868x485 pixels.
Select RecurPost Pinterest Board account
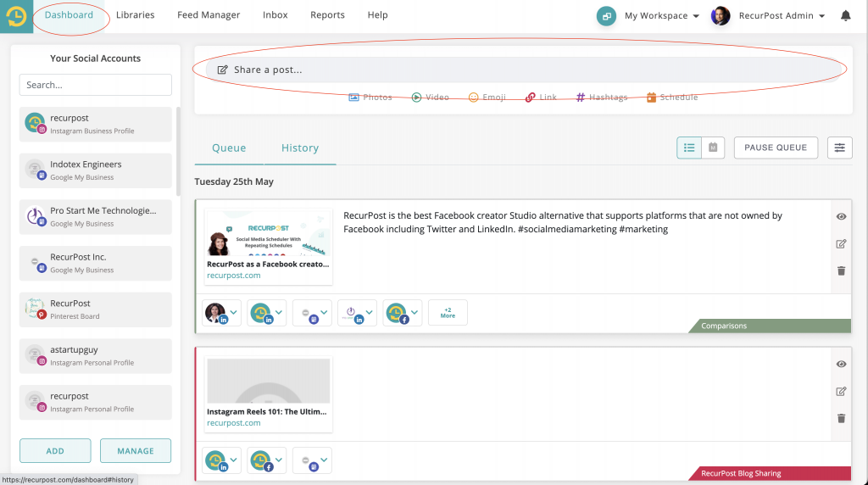pos(95,309)
